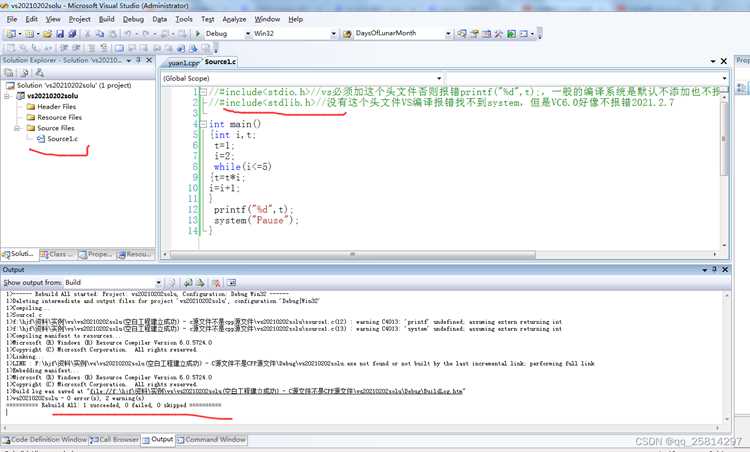
Task: Click the Toggle Bookmark icon in text toolbar
Action: [119, 48]
